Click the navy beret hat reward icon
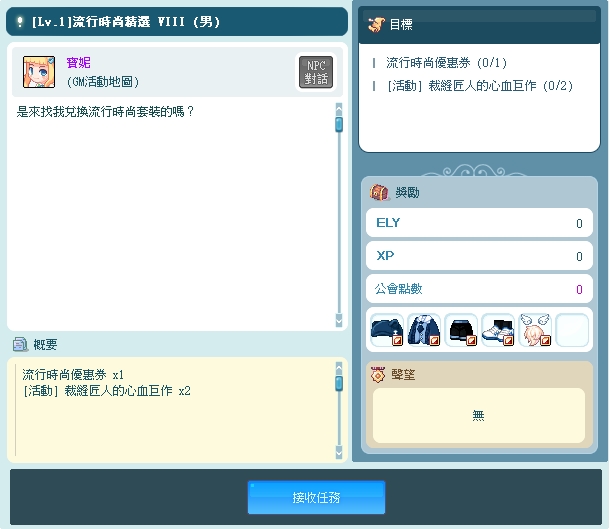The image size is (610, 529). point(387,330)
